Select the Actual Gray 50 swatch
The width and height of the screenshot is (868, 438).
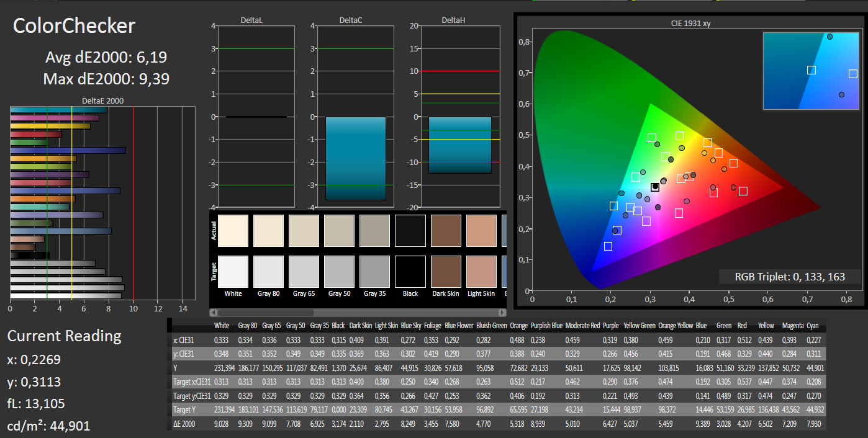click(340, 230)
